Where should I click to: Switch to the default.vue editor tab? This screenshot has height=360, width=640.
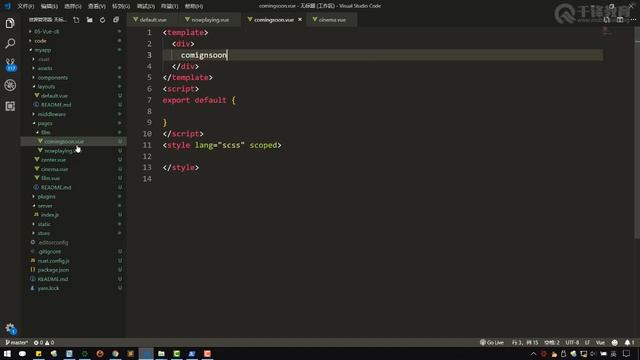(152, 20)
